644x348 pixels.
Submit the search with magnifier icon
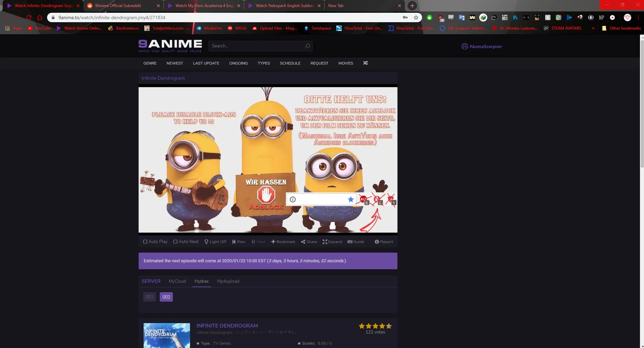(307, 46)
